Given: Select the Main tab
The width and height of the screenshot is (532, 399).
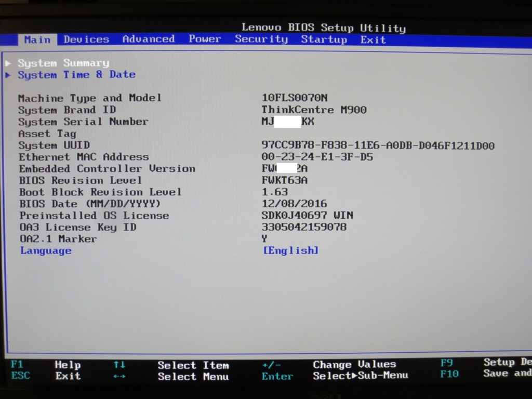Looking at the screenshot, I should tap(37, 39).
